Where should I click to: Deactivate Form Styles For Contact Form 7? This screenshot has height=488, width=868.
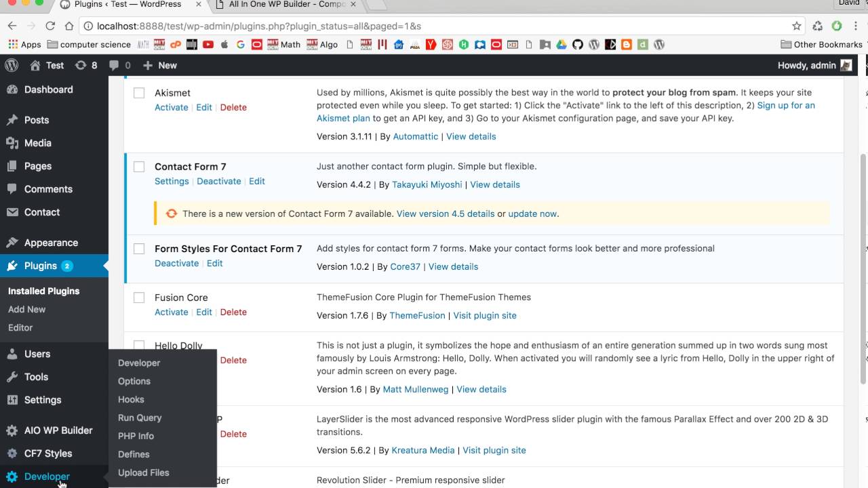pos(177,263)
